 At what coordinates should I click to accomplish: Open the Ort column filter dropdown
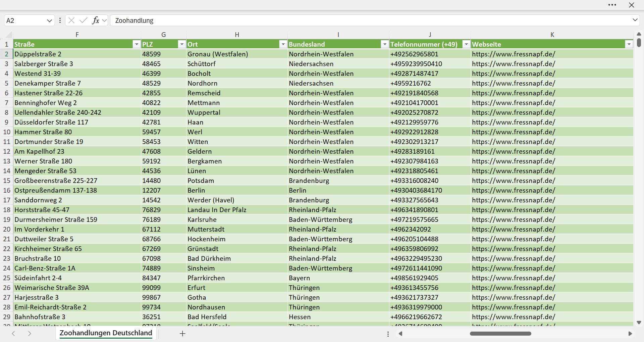(283, 44)
